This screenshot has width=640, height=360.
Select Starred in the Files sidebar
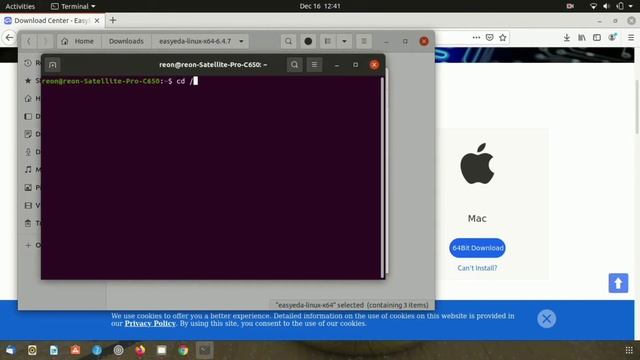pos(32,80)
